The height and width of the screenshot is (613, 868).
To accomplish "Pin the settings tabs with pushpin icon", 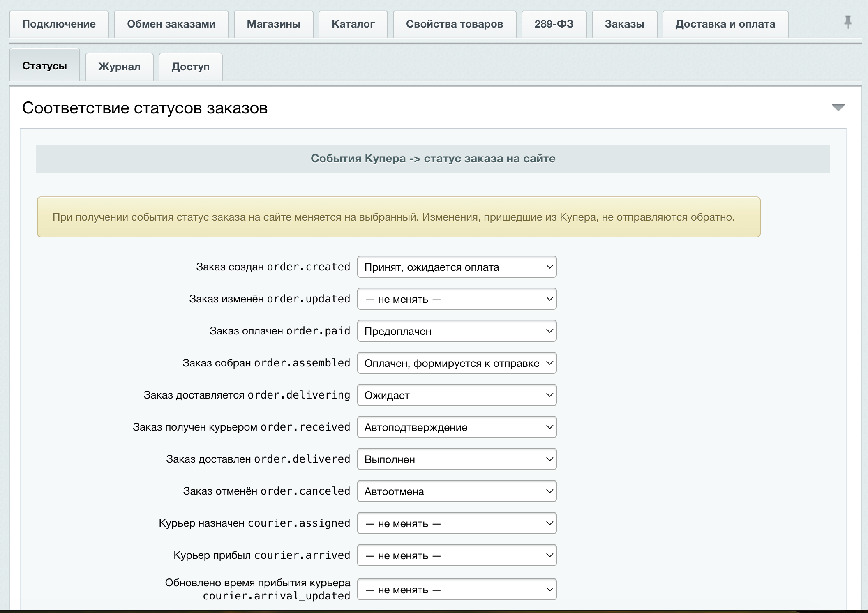I will pos(847,22).
